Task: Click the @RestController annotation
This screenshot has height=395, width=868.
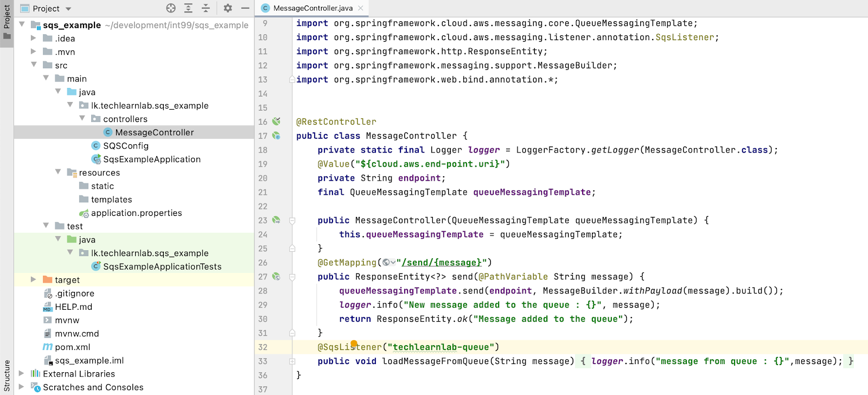Action: [x=336, y=122]
